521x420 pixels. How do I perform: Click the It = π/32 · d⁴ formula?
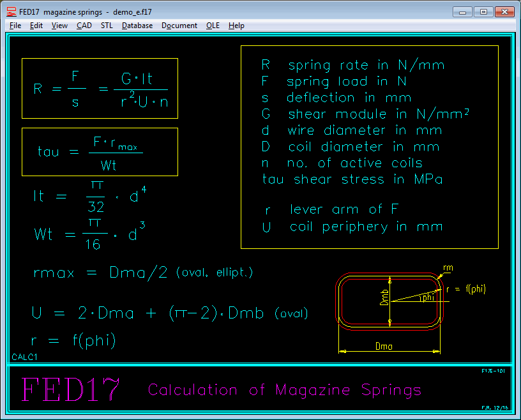[x=90, y=197]
